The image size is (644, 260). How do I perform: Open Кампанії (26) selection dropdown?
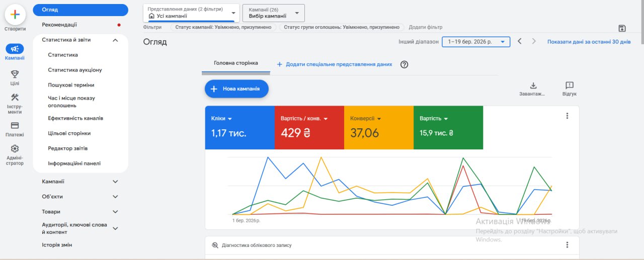coord(273,13)
